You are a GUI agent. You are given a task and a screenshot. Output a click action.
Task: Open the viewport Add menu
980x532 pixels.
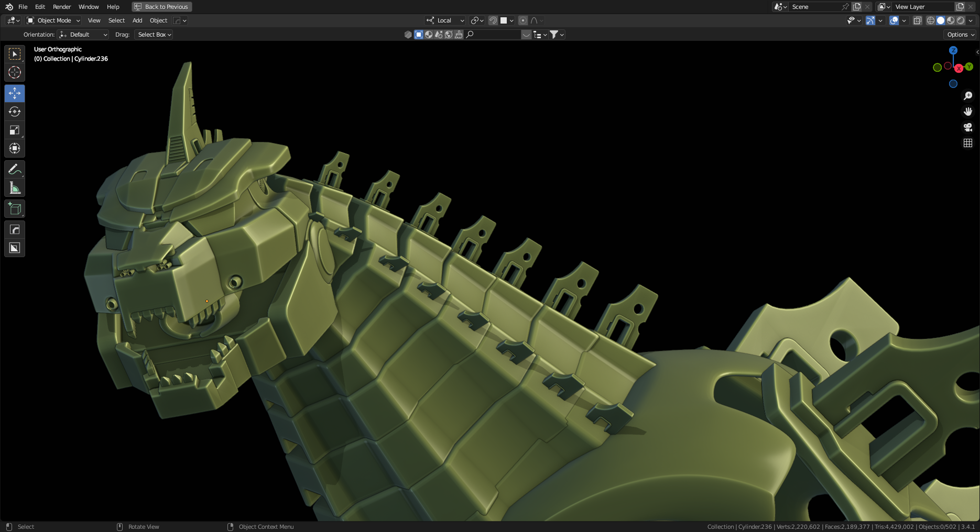coord(137,20)
